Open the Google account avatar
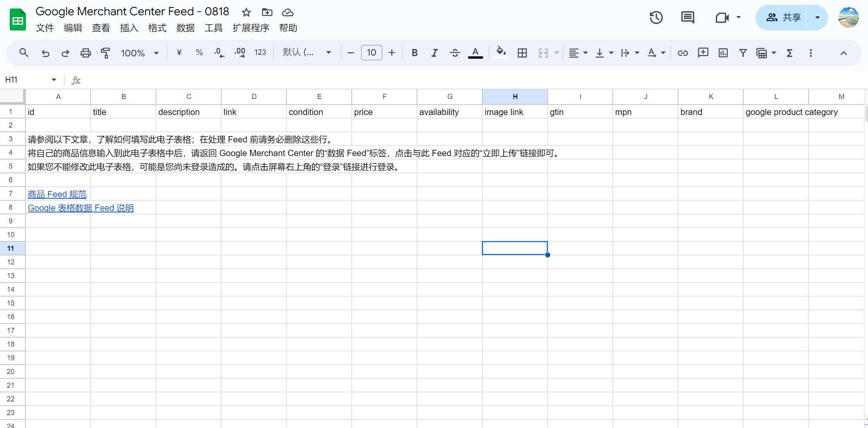Screen dimensions: 868x428 (x=848, y=17)
